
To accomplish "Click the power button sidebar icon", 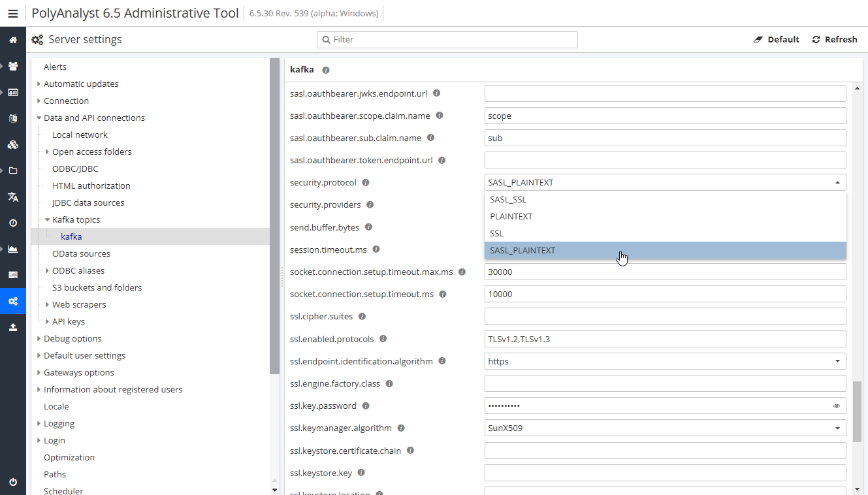I will [x=12, y=482].
